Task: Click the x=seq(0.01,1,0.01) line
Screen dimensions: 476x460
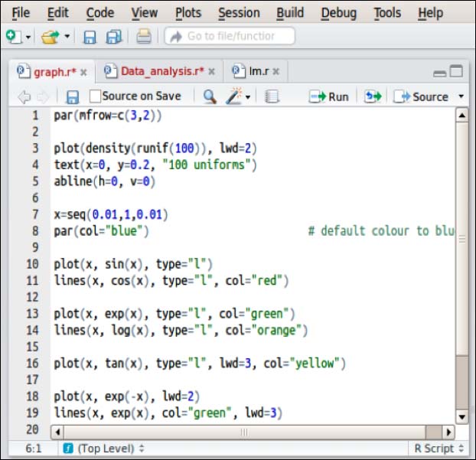Action: pyautogui.click(x=111, y=214)
